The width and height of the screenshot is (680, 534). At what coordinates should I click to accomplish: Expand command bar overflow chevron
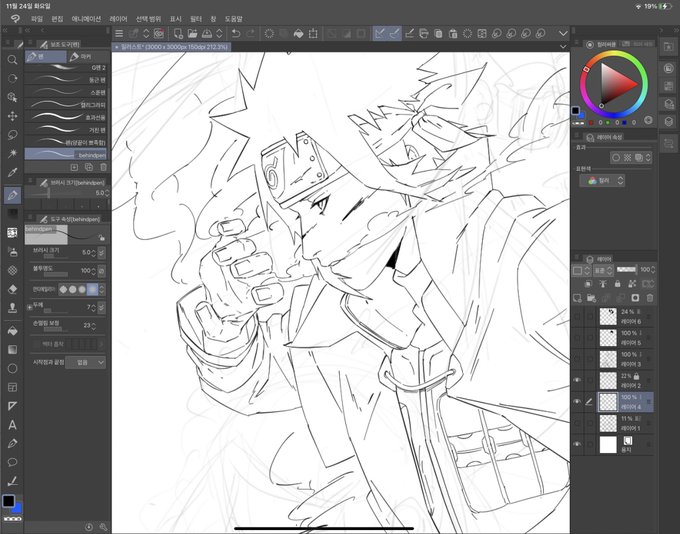[563, 33]
